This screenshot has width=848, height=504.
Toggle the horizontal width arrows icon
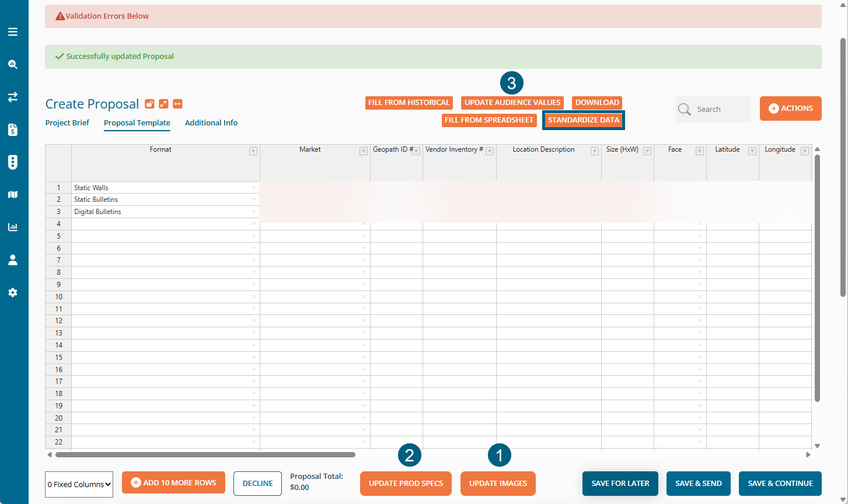pos(177,104)
